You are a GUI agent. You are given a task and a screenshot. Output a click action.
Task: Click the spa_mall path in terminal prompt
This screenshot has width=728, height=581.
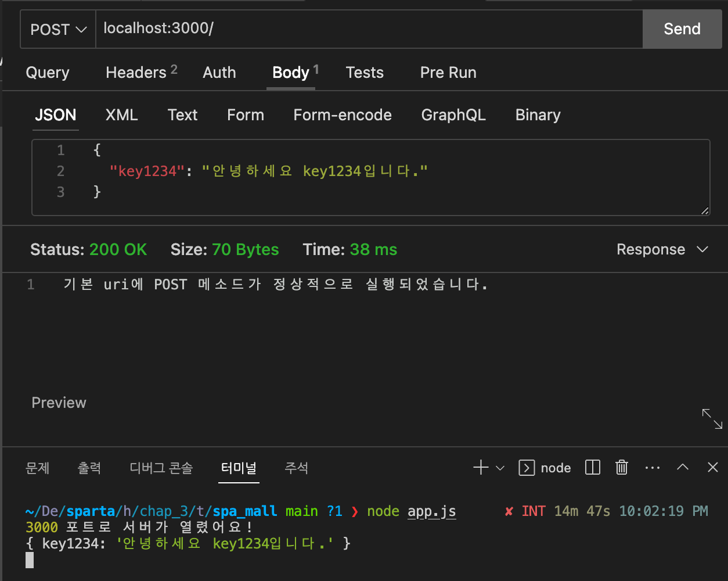(x=245, y=512)
